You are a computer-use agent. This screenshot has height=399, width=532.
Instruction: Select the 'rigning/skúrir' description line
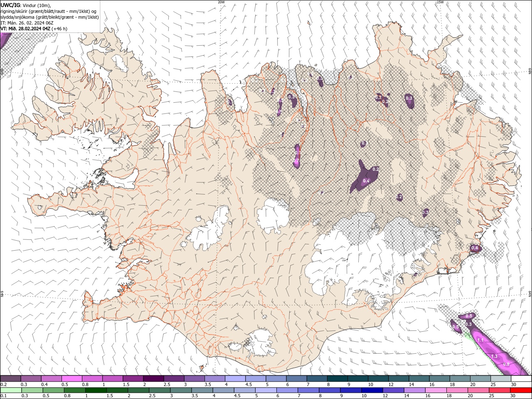click(x=49, y=11)
